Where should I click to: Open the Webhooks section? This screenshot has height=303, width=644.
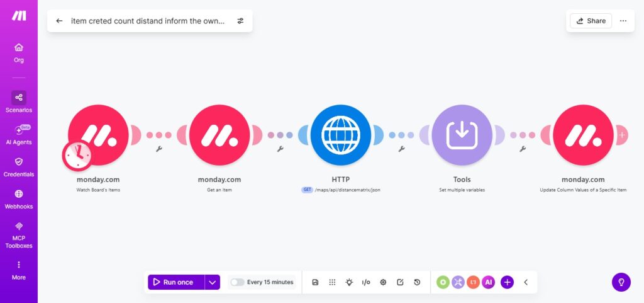point(19,199)
